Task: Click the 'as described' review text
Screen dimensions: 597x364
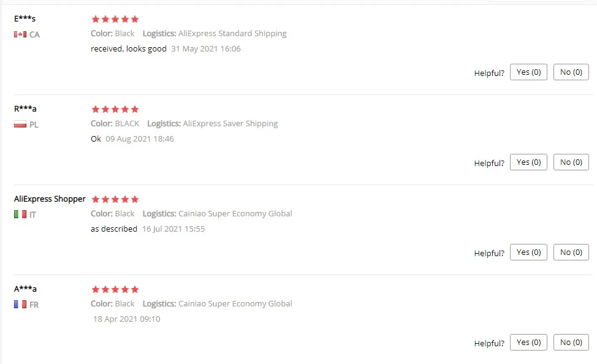Action: 114,229
